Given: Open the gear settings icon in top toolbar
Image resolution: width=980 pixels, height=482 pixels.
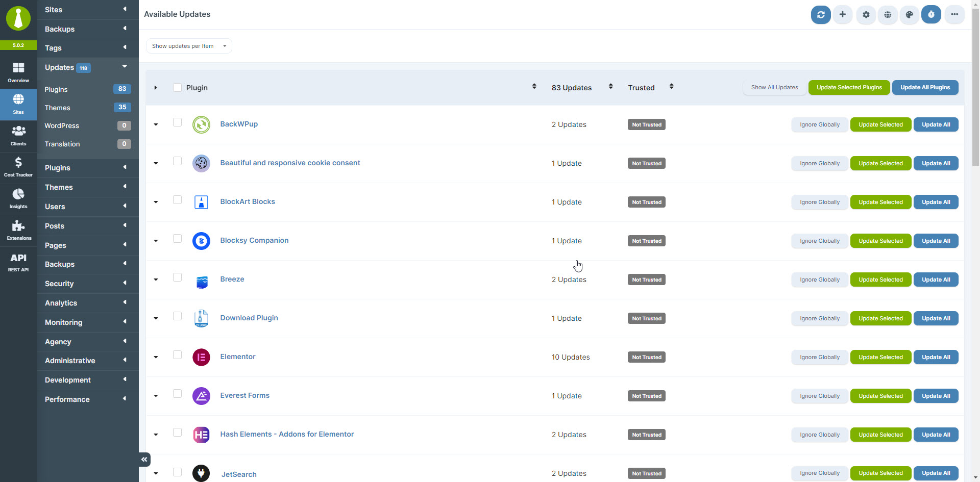Looking at the screenshot, I should [x=866, y=15].
